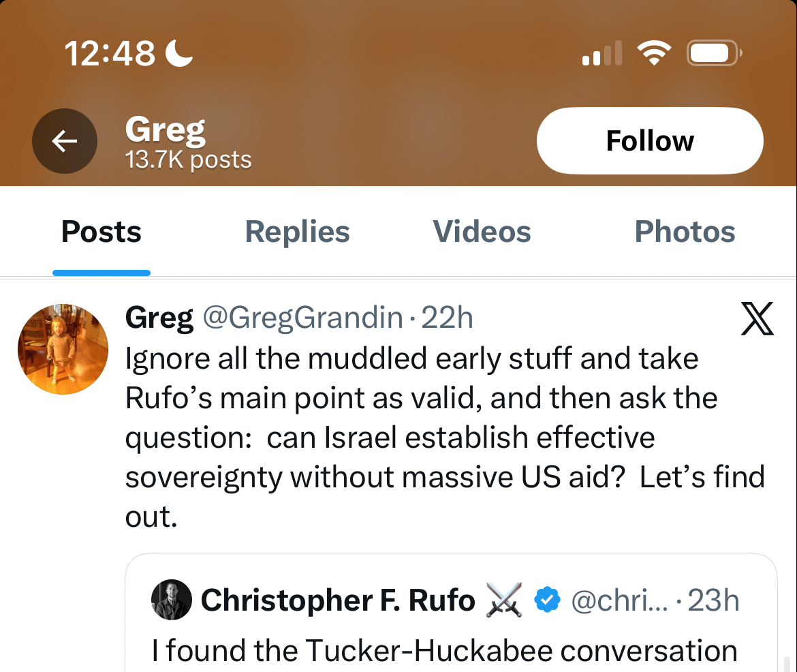The image size is (797, 672).
Task: Tap the crossed swords emoji
Action: pos(504,600)
